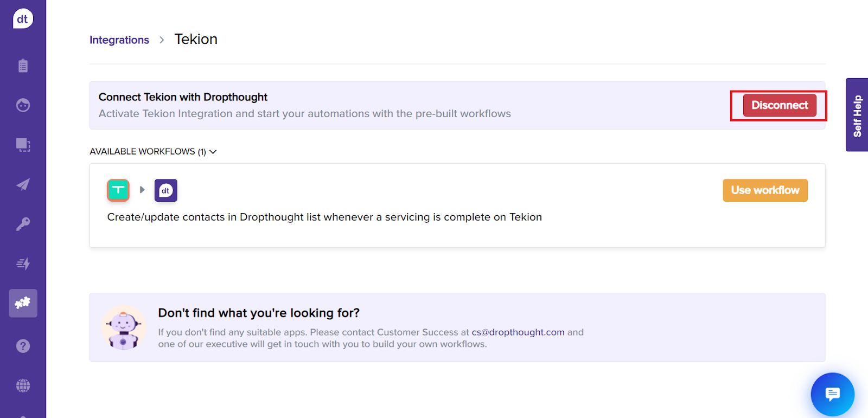Open the chat bubble support widget
Screen dimensions: 868x418
832,394
